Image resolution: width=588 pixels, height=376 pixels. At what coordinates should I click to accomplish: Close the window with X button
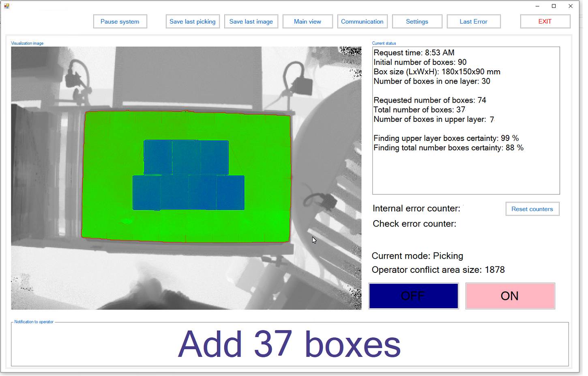(571, 6)
